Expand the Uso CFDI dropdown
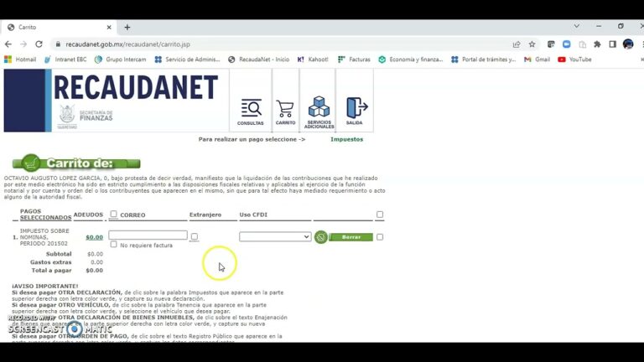 click(275, 236)
